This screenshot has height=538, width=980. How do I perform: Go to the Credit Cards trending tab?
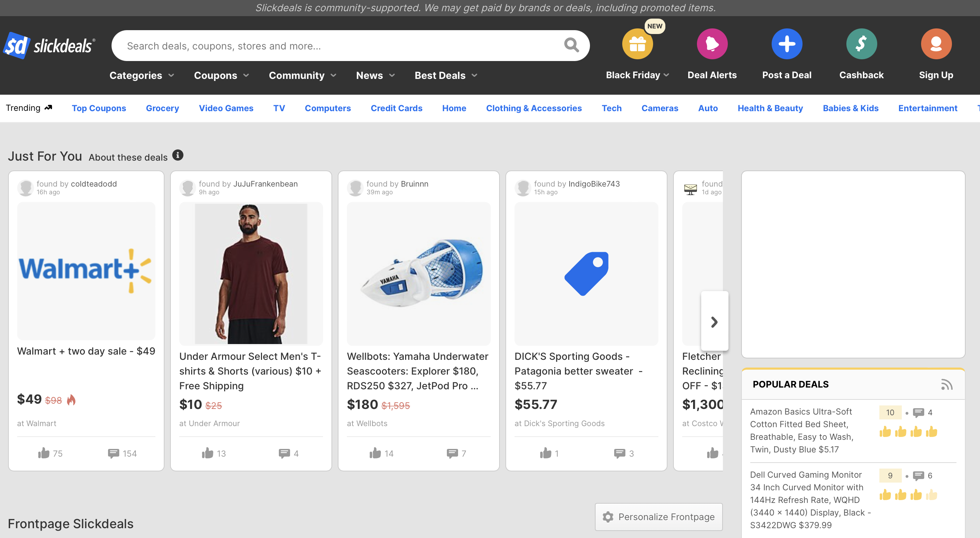pos(396,108)
